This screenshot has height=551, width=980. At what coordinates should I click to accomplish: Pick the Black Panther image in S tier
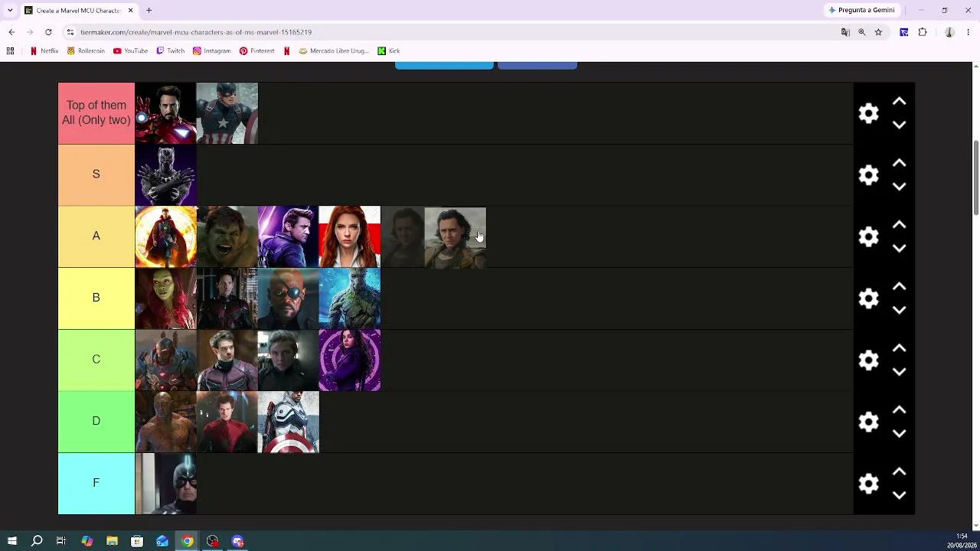tap(165, 175)
